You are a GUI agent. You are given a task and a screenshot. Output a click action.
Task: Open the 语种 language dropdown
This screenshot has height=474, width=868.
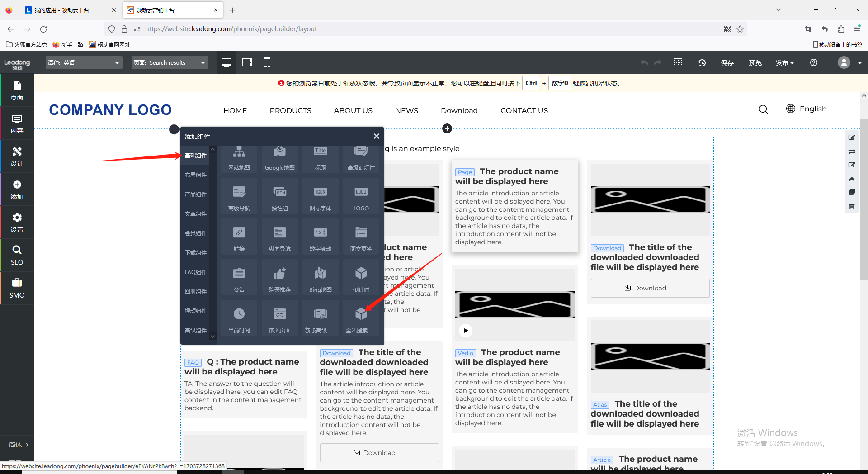[x=84, y=63]
